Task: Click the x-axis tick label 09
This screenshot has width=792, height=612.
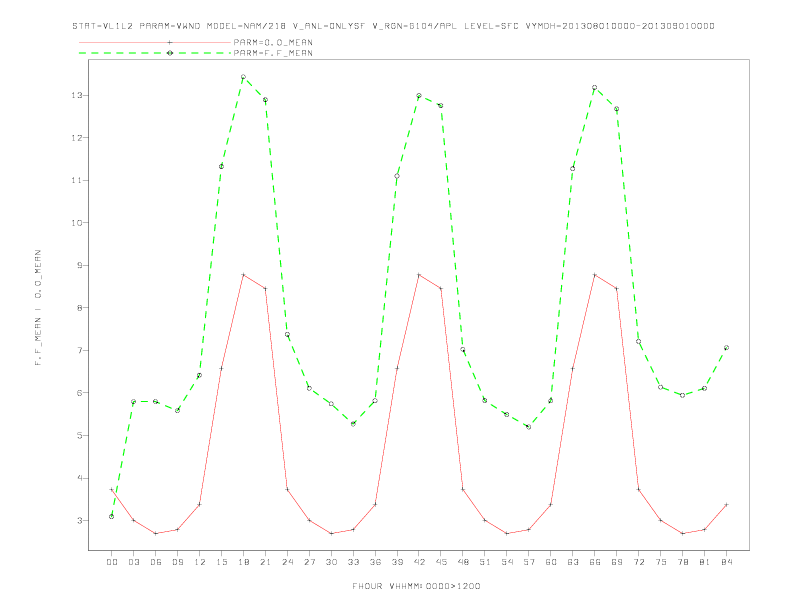Action: (x=177, y=562)
